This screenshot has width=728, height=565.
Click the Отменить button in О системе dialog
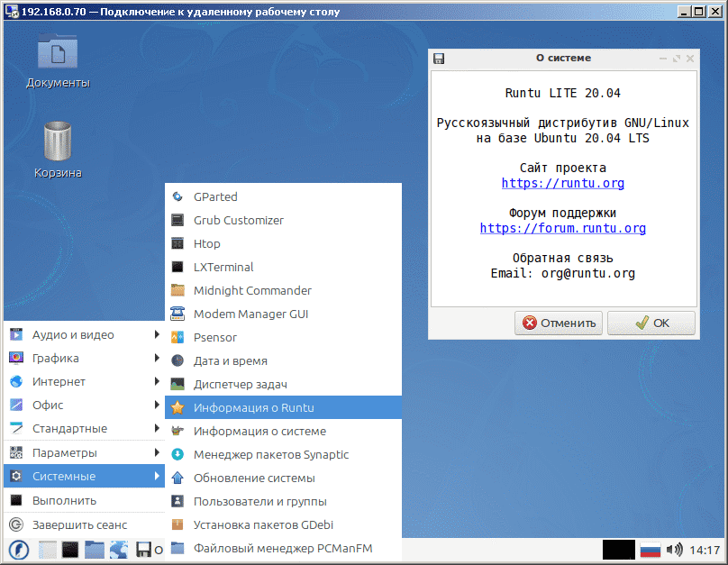point(558,323)
